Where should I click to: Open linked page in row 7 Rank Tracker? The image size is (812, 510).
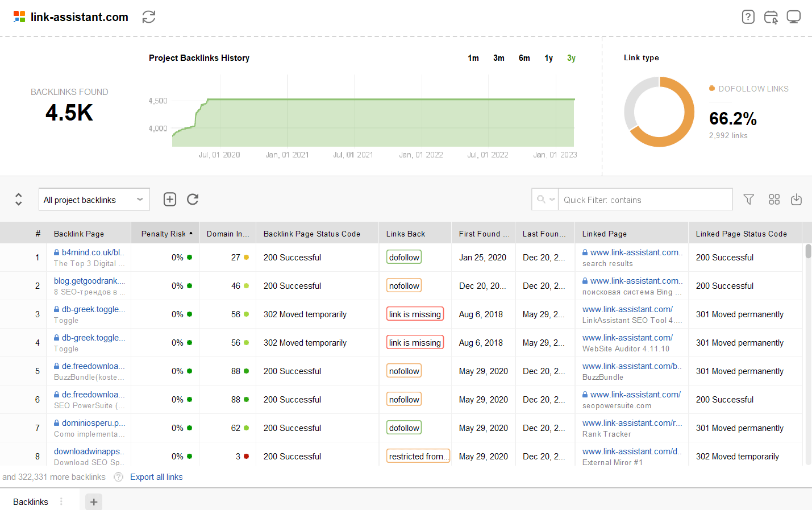632,423
